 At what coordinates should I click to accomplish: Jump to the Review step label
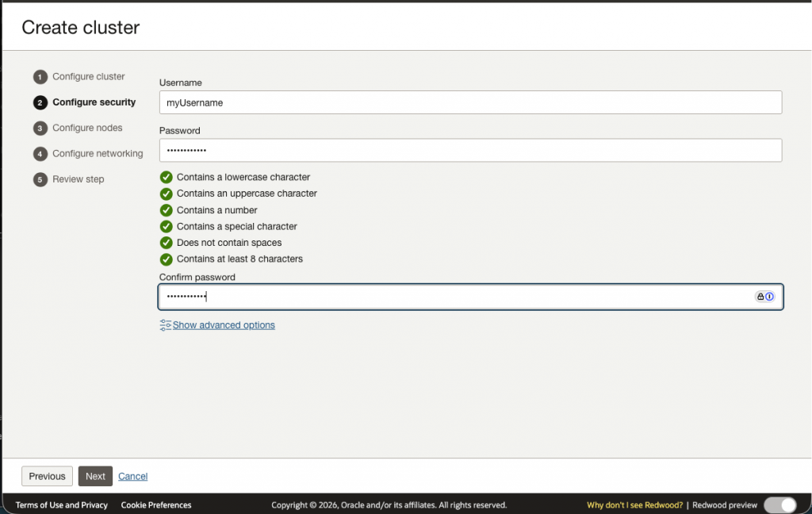point(79,179)
